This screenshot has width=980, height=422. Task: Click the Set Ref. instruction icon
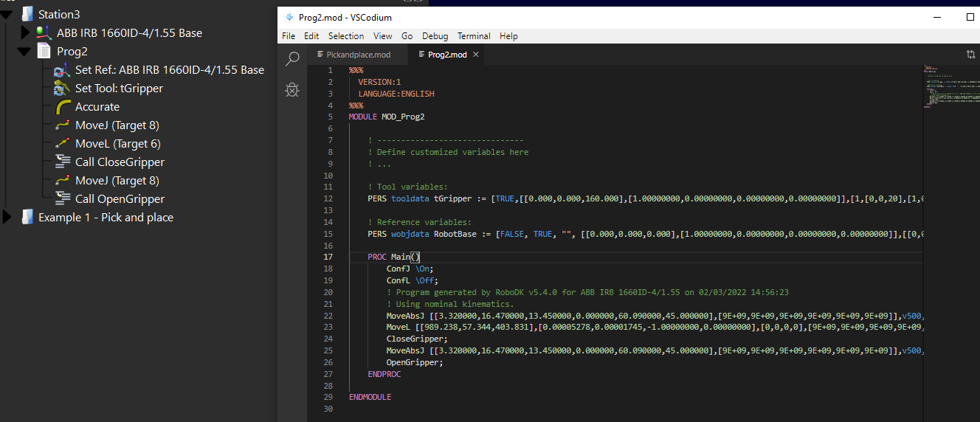[63, 70]
